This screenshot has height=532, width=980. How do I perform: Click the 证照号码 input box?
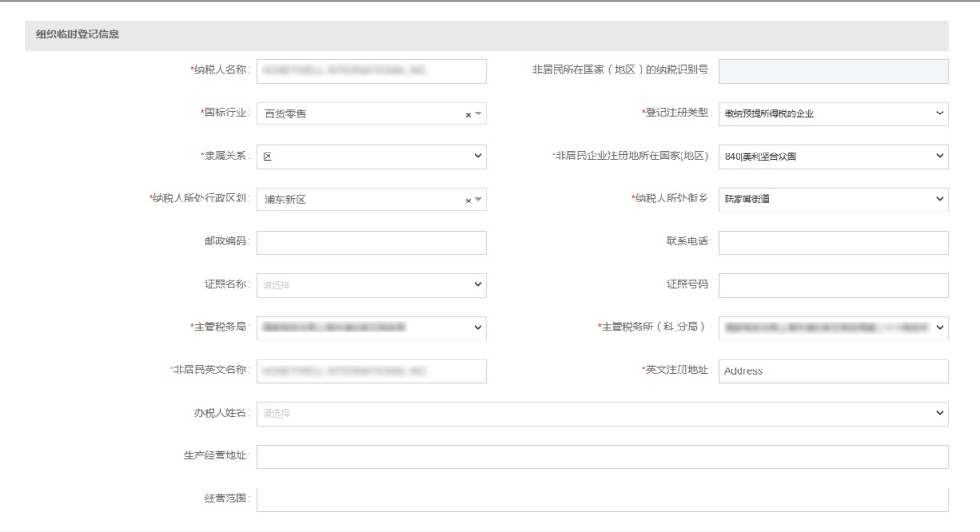[x=832, y=285]
